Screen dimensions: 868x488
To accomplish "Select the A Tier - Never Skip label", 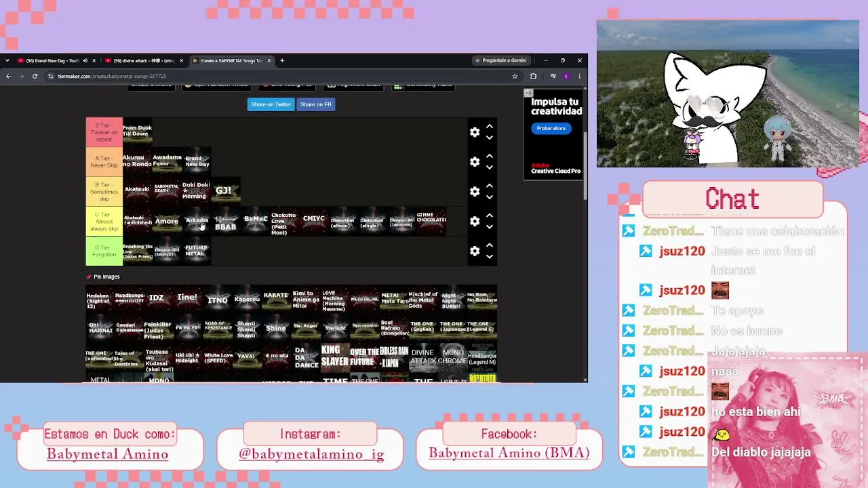I will pos(104,162).
